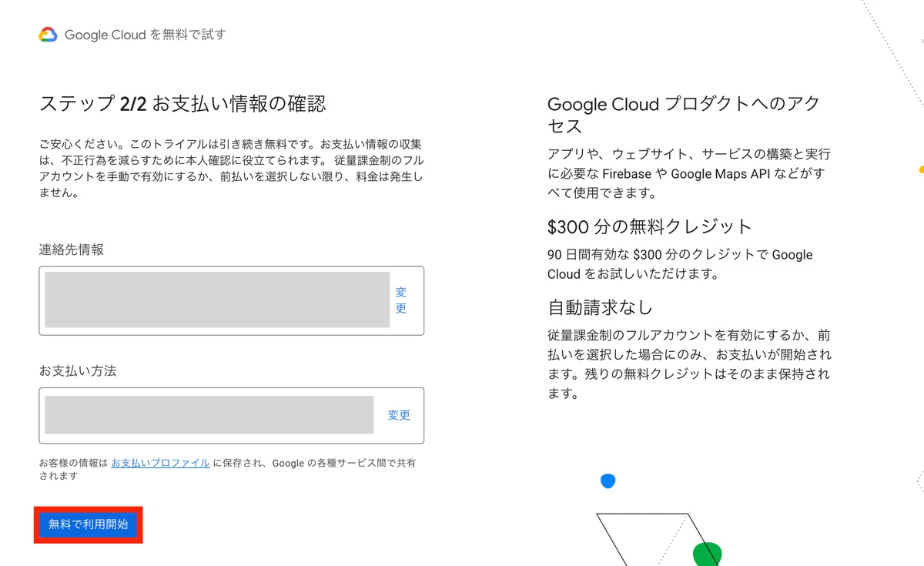
Task: Click the お支払い方法 label
Action: coord(78,370)
